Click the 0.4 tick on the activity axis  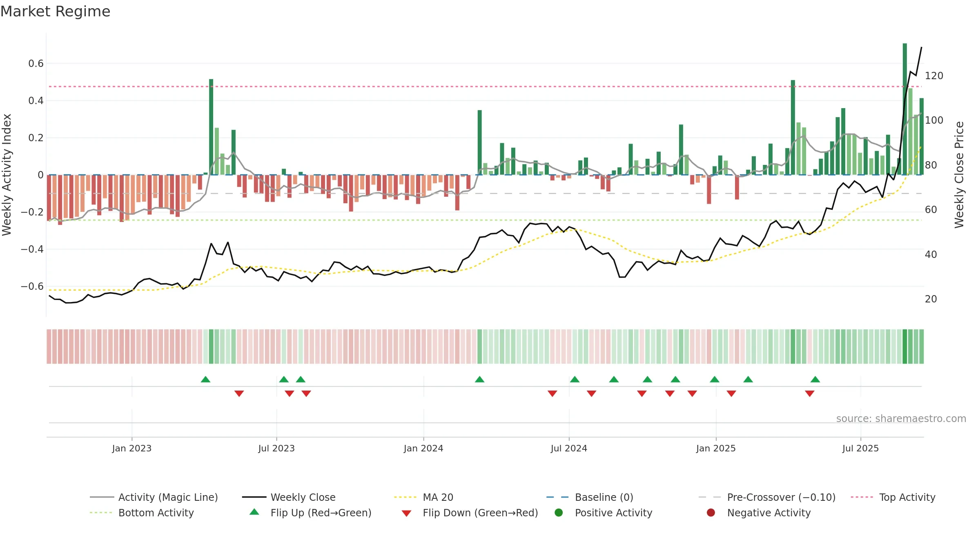point(36,100)
